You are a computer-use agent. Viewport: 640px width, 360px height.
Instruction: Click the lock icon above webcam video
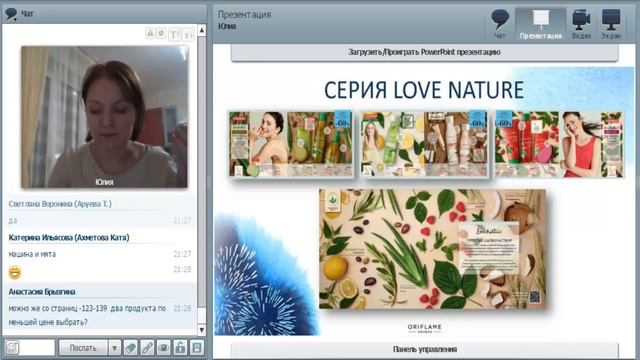click(x=150, y=33)
